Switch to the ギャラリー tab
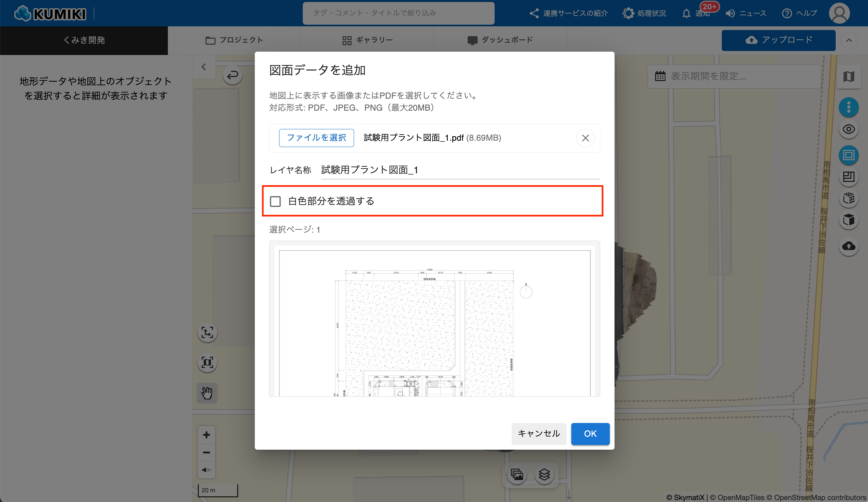The image size is (868, 502). click(367, 40)
